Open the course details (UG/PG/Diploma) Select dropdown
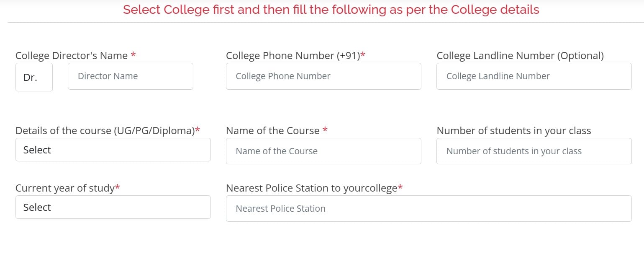 pyautogui.click(x=113, y=150)
